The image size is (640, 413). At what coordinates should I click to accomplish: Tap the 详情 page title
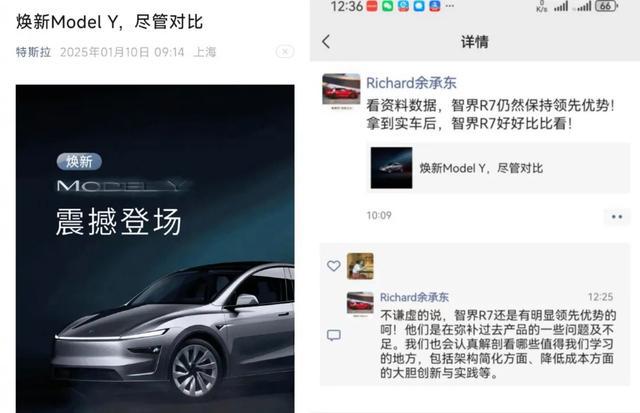pyautogui.click(x=475, y=42)
